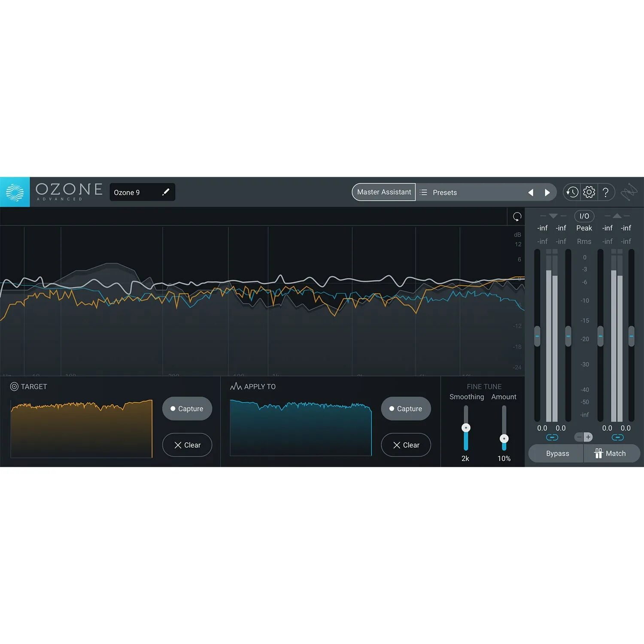
Task: Click the iZotope logo at top right
Action: pos(629,192)
